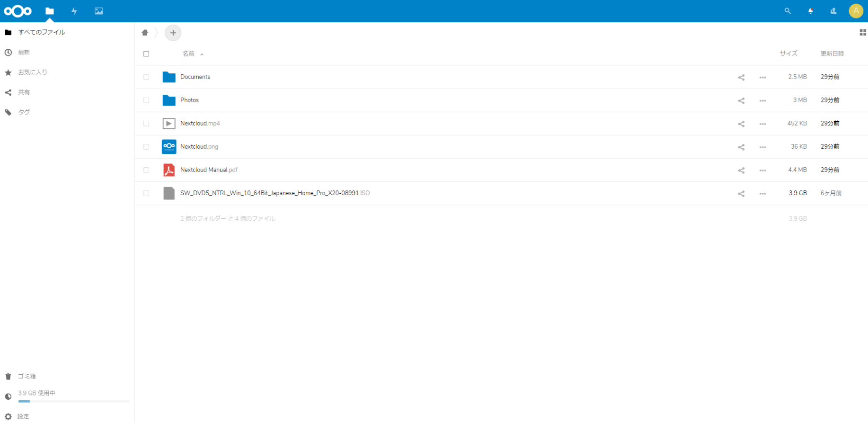868x423 pixels.
Task: Open the Files app icon in header
Action: (50, 11)
